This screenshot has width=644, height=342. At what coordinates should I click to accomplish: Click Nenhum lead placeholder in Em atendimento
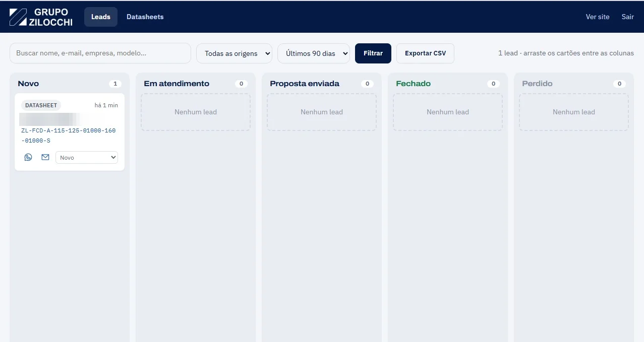[196, 112]
